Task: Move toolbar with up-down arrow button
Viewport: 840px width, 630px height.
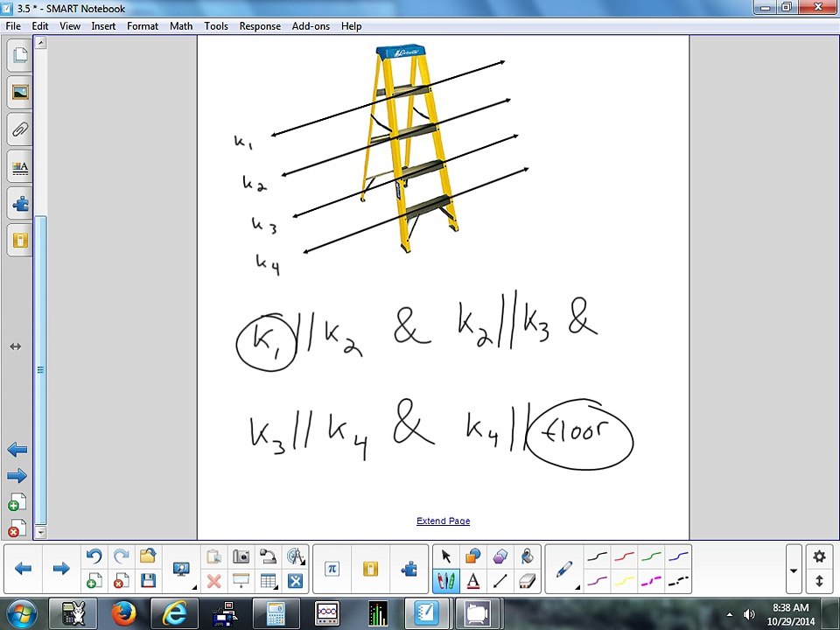Action: 819,581
